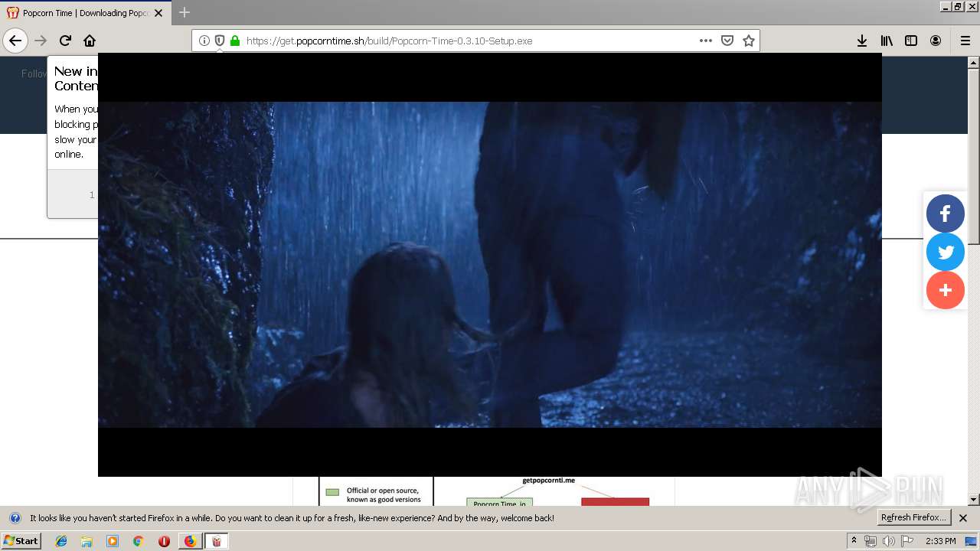This screenshot has width=980, height=551.
Task: Go back to the previous page
Action: [x=15, y=41]
